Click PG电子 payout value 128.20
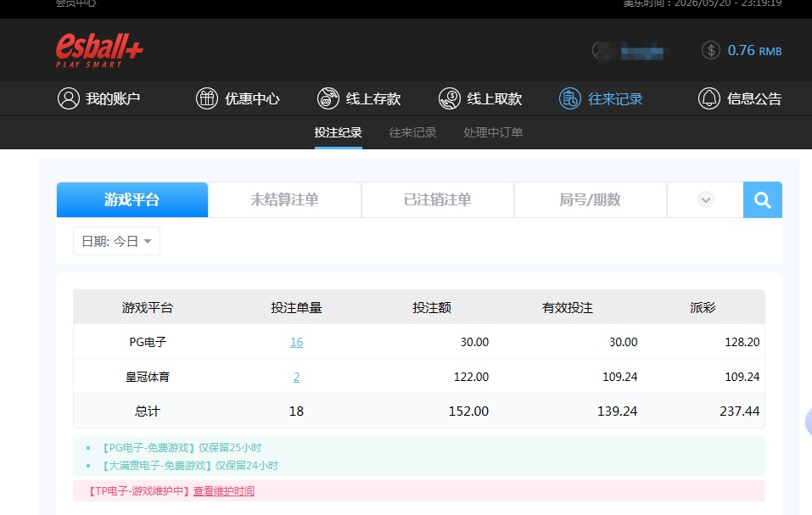 point(742,342)
